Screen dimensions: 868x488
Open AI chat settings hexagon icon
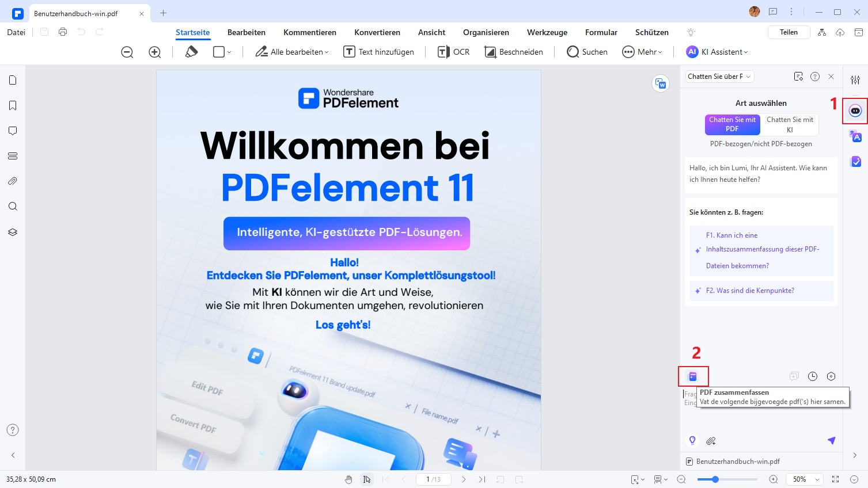(831, 376)
